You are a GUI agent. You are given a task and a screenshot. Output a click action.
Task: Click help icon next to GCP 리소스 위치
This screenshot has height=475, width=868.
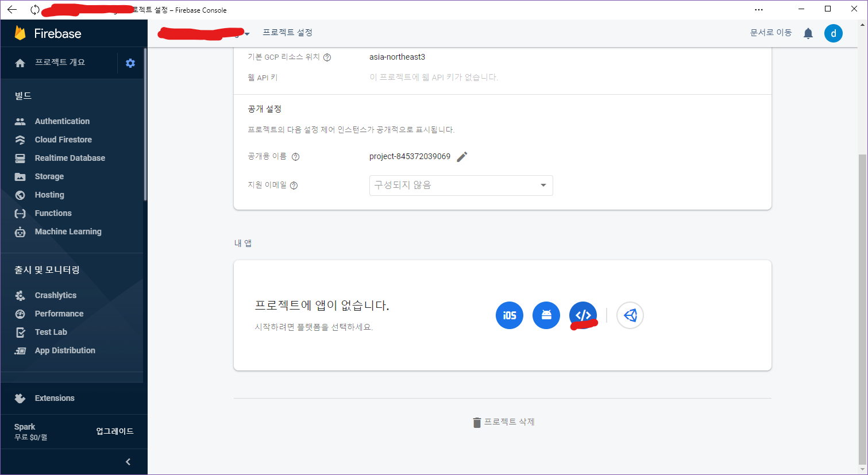(327, 57)
